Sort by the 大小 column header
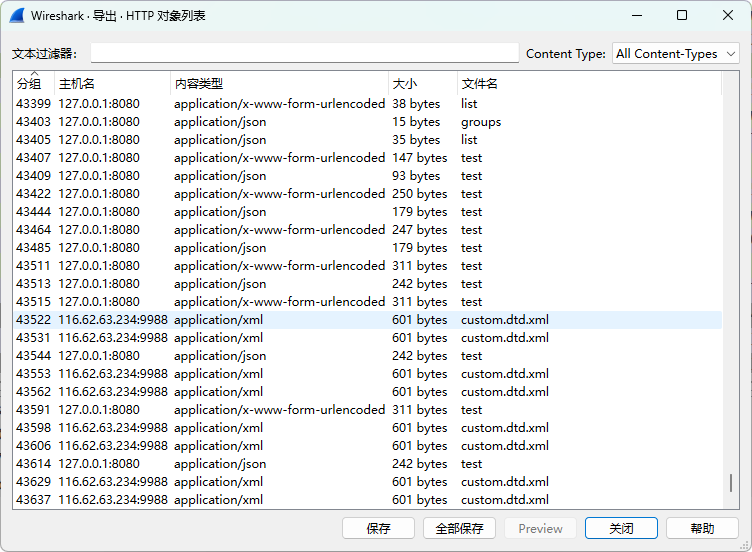This screenshot has height=552, width=752. [423, 83]
